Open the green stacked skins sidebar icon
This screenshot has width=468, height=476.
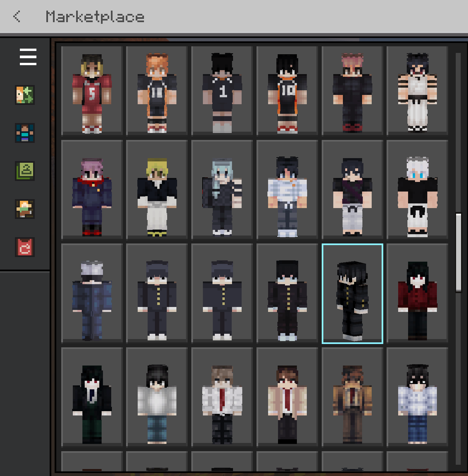tap(25, 171)
